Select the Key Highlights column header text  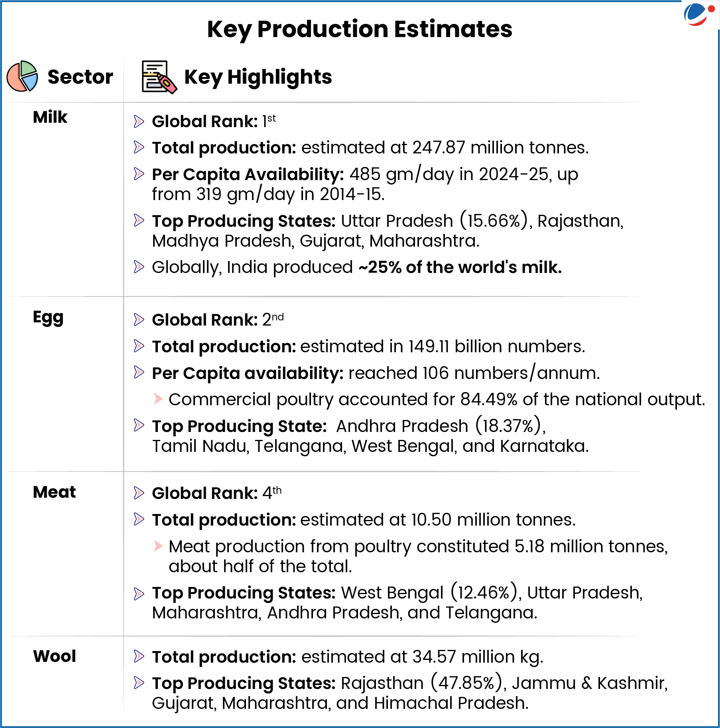[258, 77]
